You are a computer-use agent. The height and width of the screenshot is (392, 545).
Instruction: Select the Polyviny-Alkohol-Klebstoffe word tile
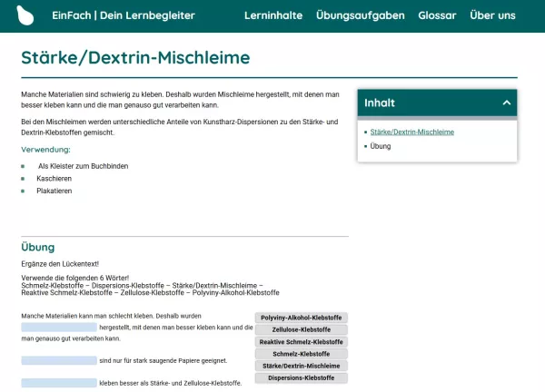click(301, 318)
